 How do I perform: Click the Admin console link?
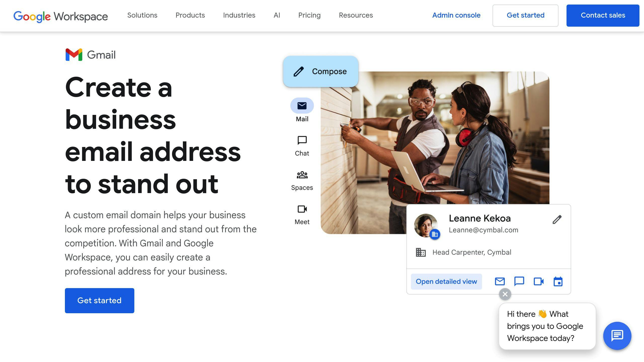(457, 15)
